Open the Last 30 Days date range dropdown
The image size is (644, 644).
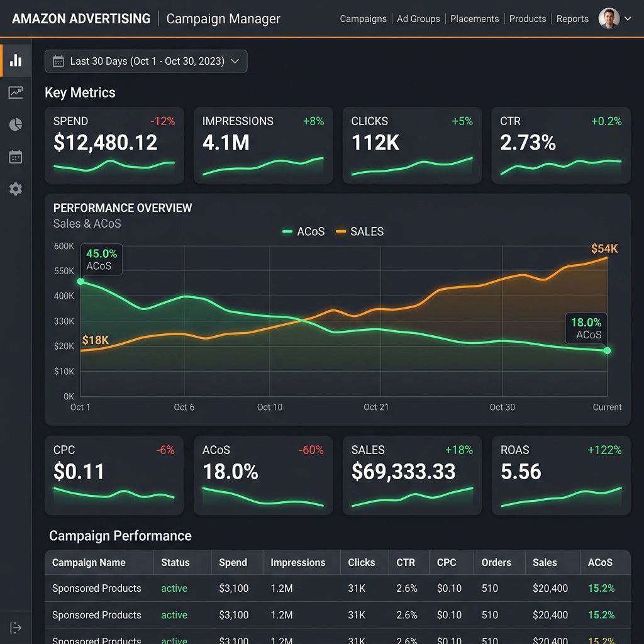point(146,61)
